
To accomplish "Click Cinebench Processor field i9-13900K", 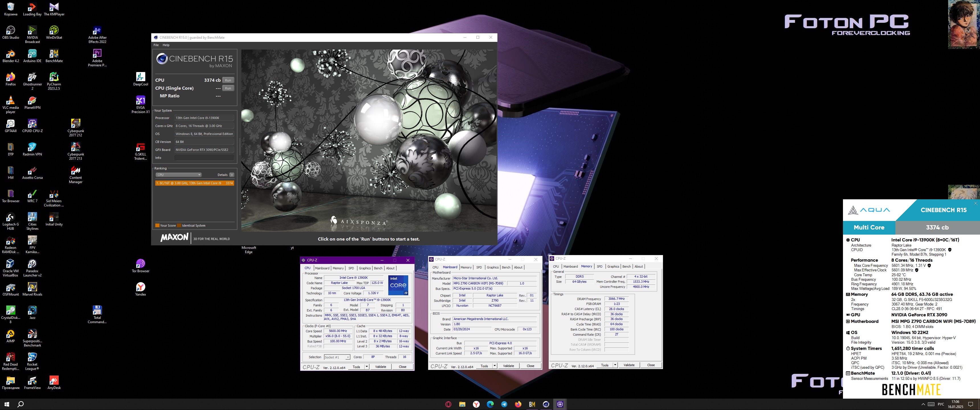I will coord(204,118).
